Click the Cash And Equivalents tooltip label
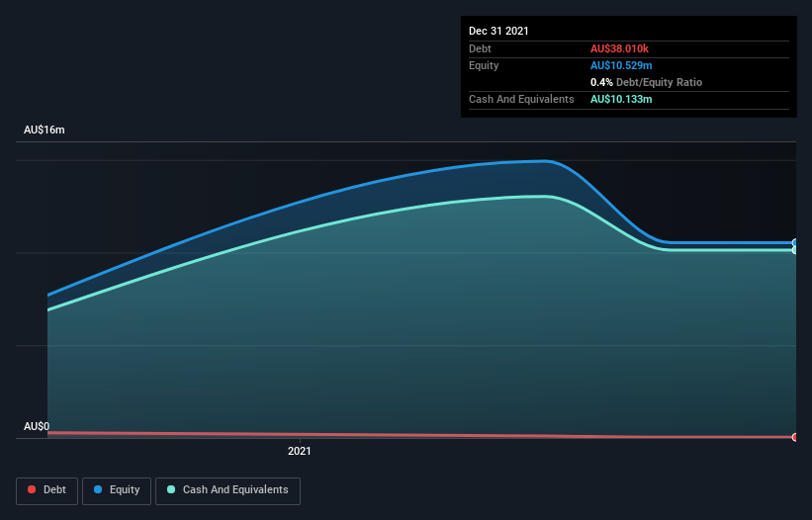The width and height of the screenshot is (812, 520). tap(521, 99)
